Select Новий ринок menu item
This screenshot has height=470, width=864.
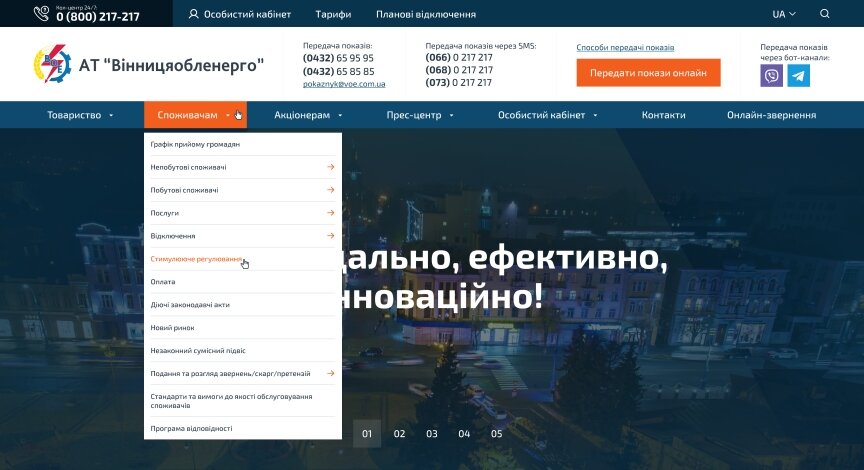click(x=242, y=327)
